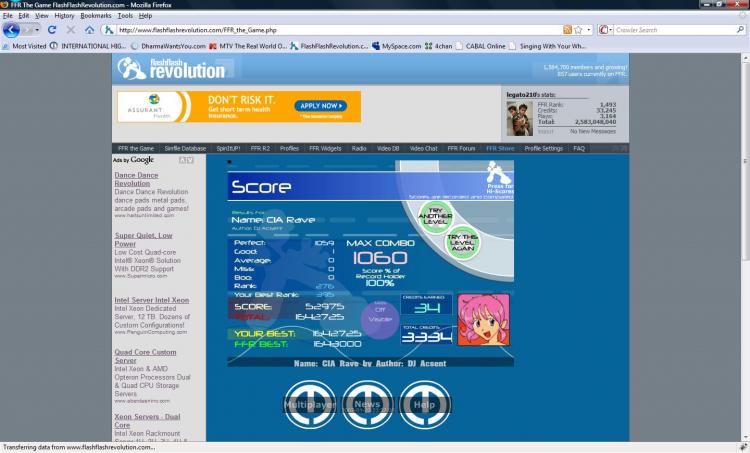Click the site favicon in the address bar
Viewport: 750px width, 453px height.
click(x=109, y=30)
